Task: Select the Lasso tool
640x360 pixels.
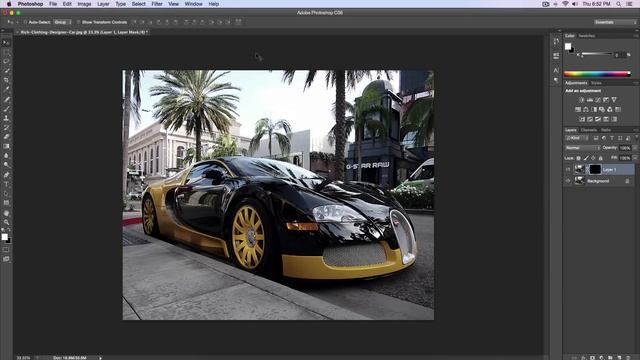Action: [6, 61]
